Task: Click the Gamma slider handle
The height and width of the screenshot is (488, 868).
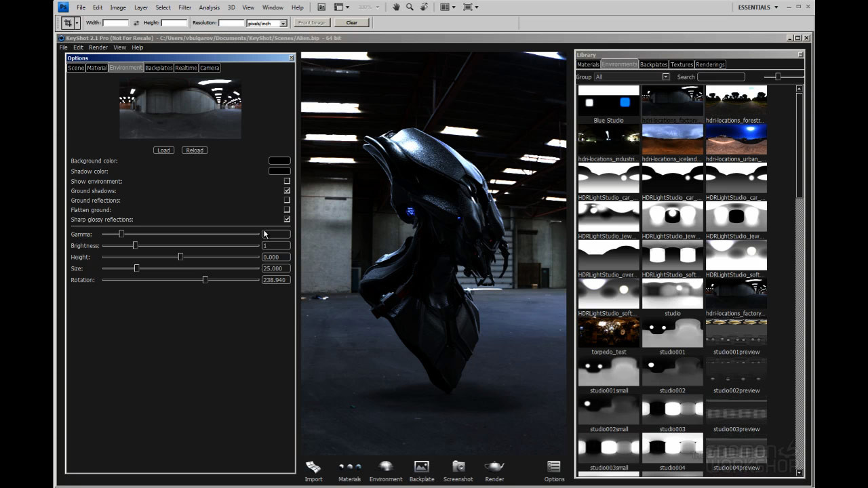Action: (x=121, y=234)
